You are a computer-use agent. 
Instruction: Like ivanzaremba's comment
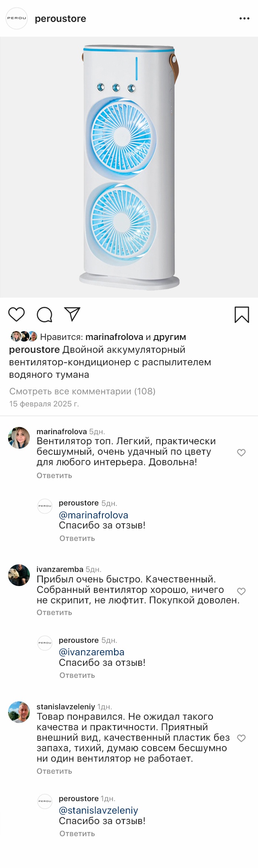[x=241, y=591]
